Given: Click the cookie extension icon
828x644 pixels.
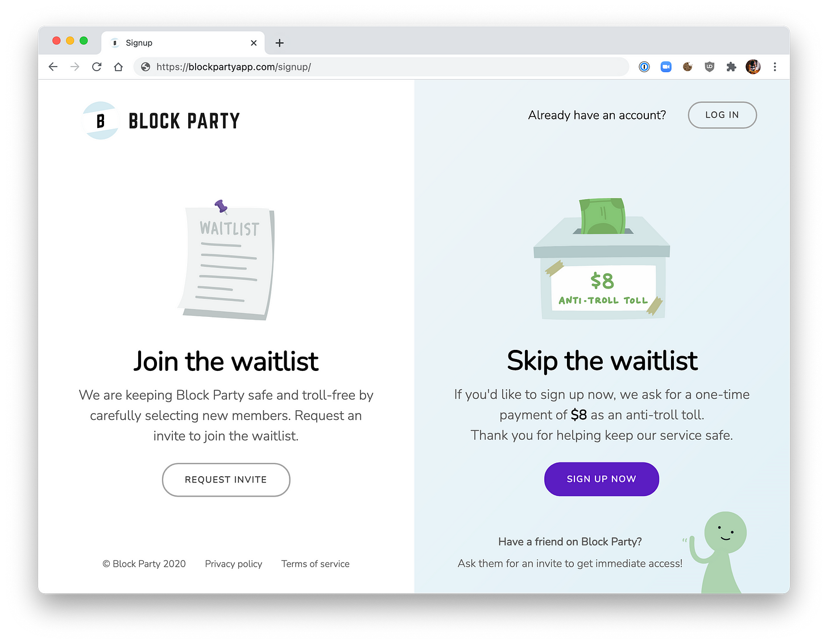Looking at the screenshot, I should coord(688,67).
